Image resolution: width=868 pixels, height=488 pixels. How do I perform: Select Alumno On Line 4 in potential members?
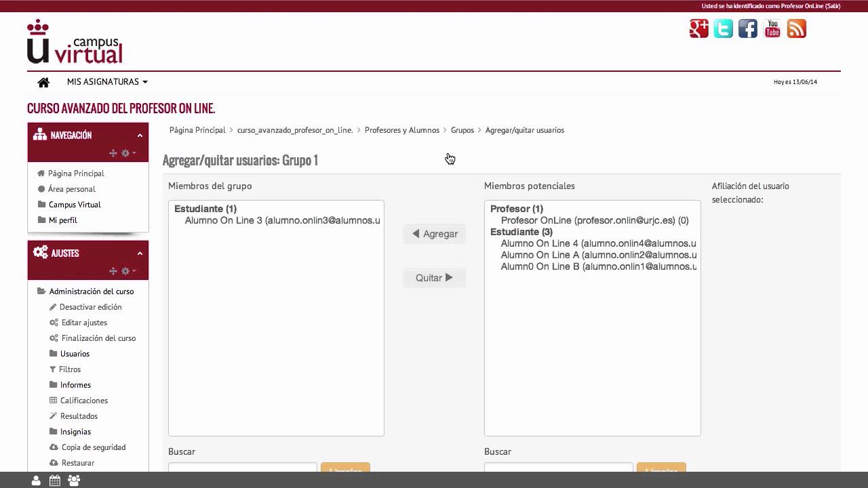pyautogui.click(x=599, y=243)
